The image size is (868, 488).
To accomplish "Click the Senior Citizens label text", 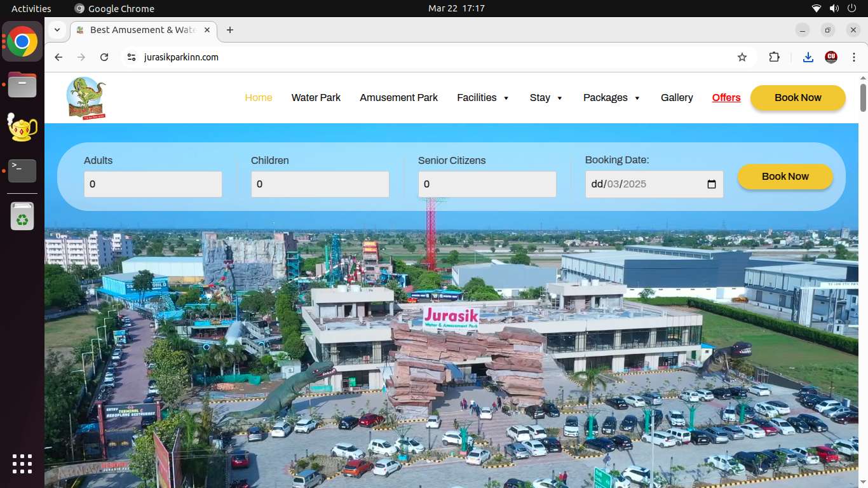I will [452, 161].
